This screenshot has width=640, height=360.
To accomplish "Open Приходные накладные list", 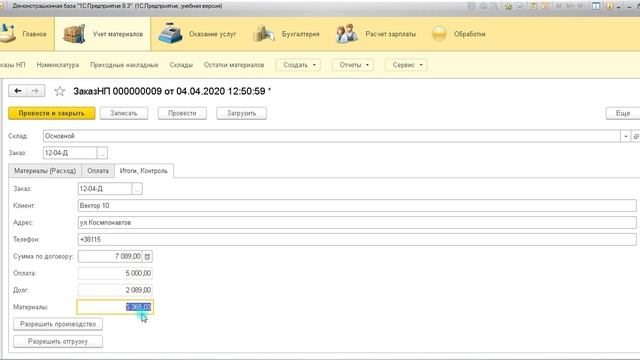I will pos(124,65).
